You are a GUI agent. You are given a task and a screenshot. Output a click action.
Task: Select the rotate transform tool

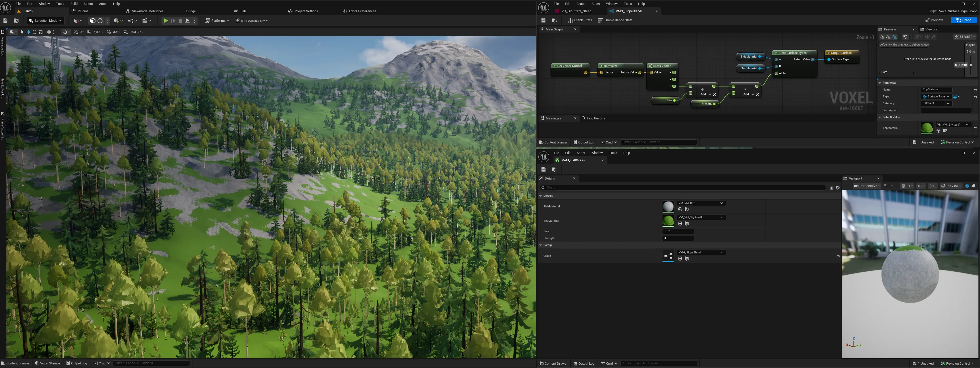tap(34, 32)
